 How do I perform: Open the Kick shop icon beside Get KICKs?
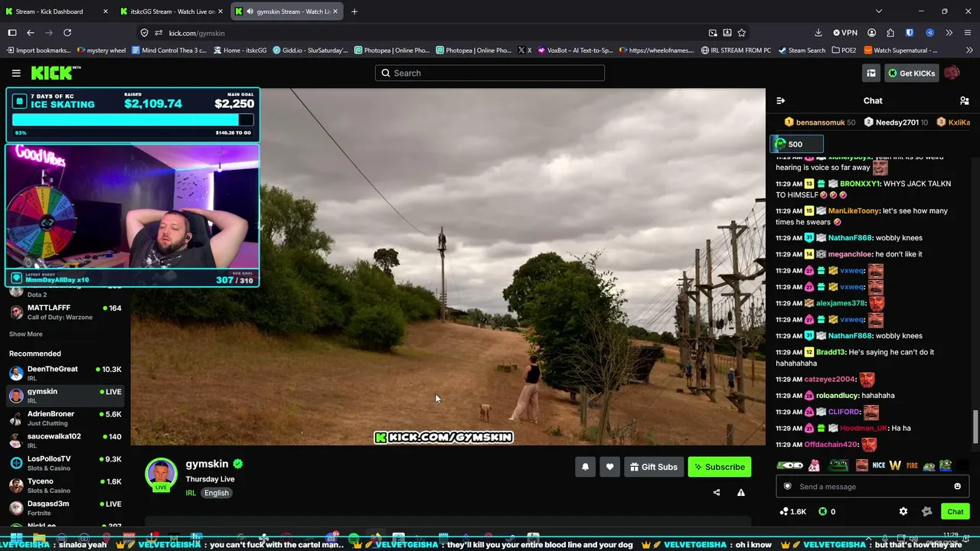click(871, 73)
